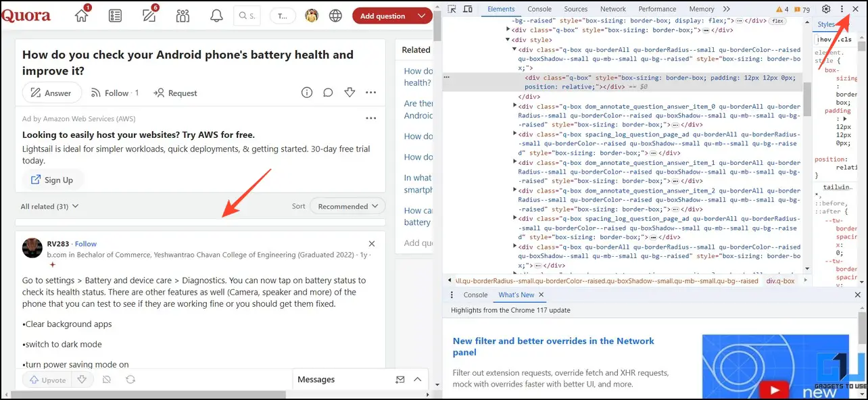Expand the dom_annotate_question_answer_item_1 div node
This screenshot has width=868, height=400.
click(x=514, y=162)
